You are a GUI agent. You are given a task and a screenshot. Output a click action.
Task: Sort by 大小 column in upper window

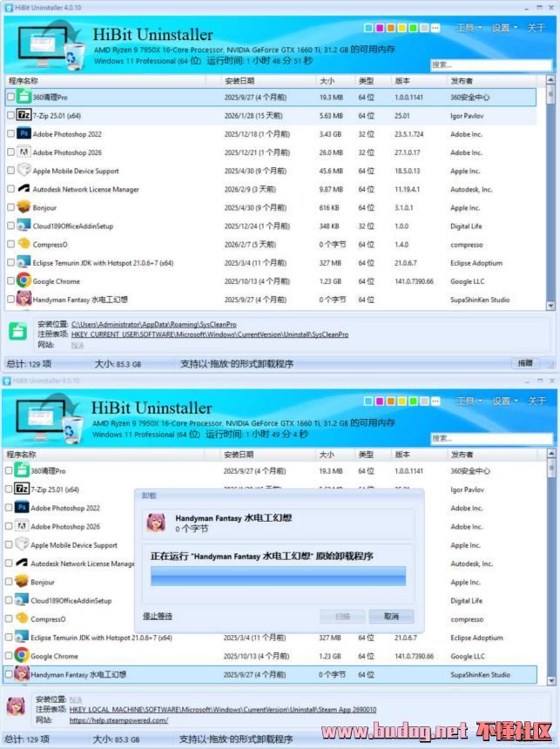coord(335,81)
